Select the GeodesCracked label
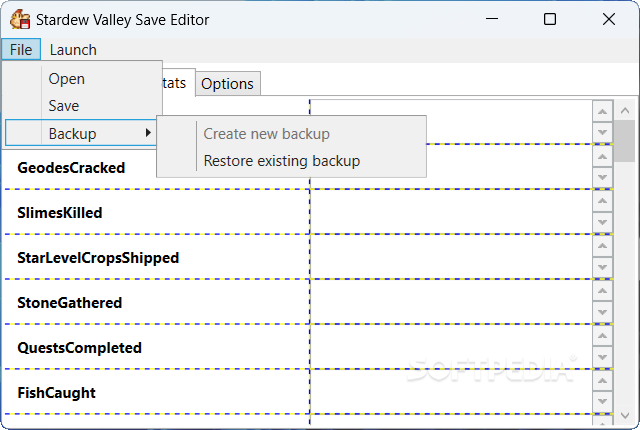 click(x=71, y=168)
